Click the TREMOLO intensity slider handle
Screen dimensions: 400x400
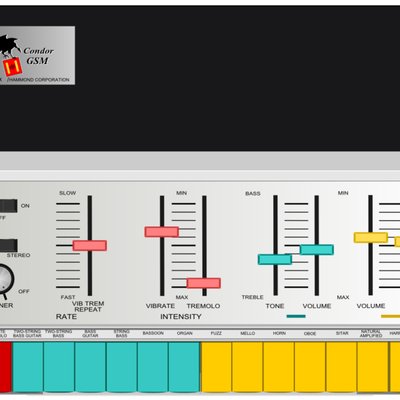(204, 283)
